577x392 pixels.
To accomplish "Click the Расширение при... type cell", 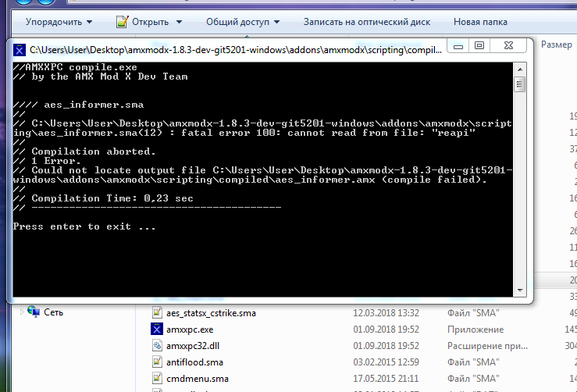I will coord(487,346).
